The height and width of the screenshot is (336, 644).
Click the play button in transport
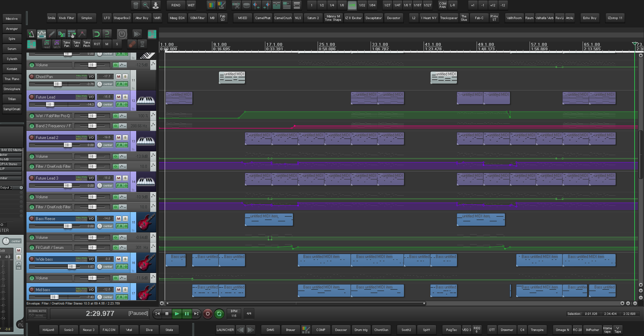(x=177, y=314)
